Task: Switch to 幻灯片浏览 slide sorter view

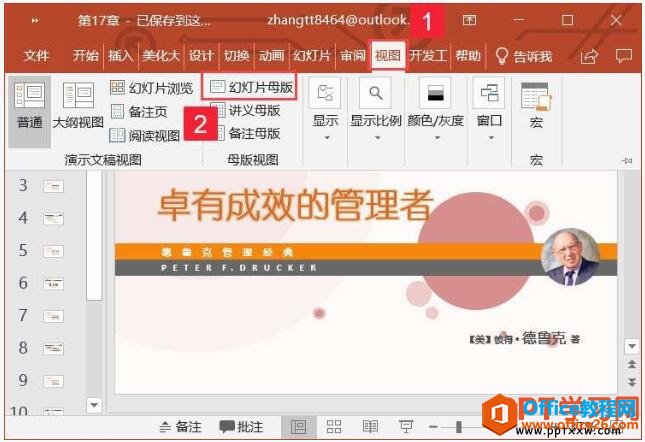Action: [x=151, y=87]
